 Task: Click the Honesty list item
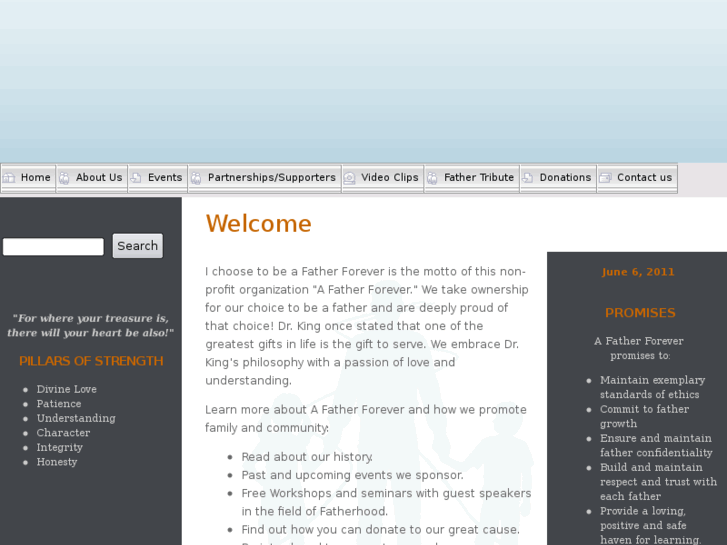tap(57, 462)
